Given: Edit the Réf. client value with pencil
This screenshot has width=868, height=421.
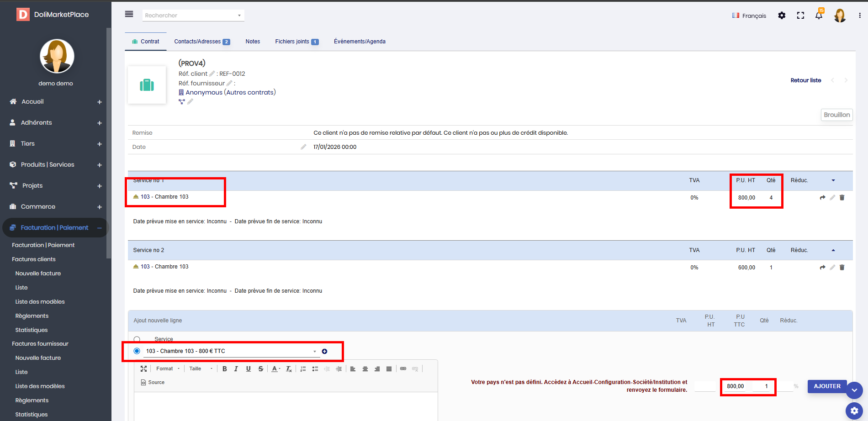Looking at the screenshot, I should [212, 74].
